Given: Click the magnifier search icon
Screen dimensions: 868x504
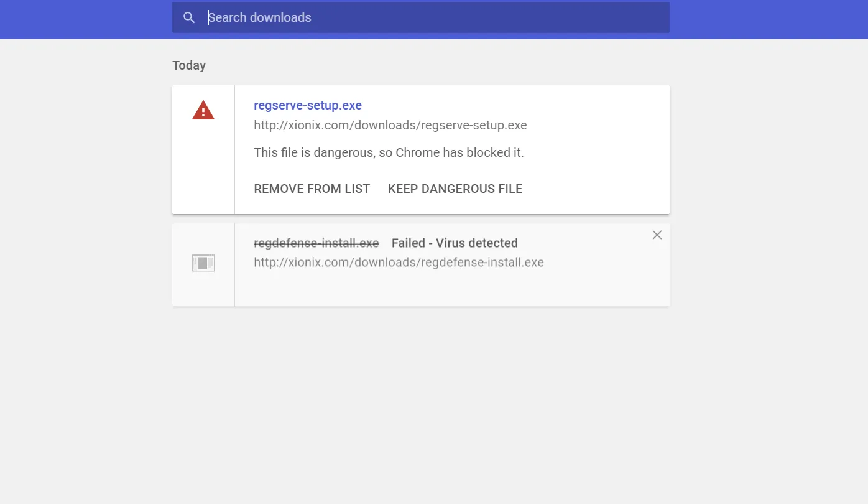Looking at the screenshot, I should tap(189, 18).
